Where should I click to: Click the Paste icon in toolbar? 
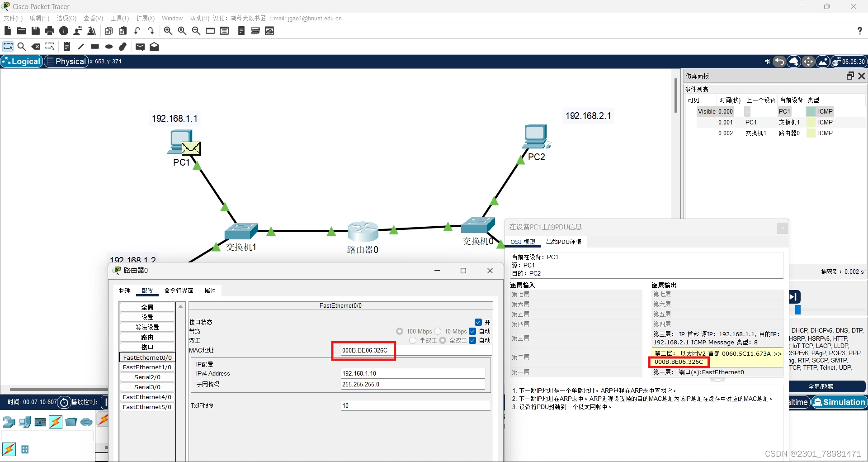[123, 31]
